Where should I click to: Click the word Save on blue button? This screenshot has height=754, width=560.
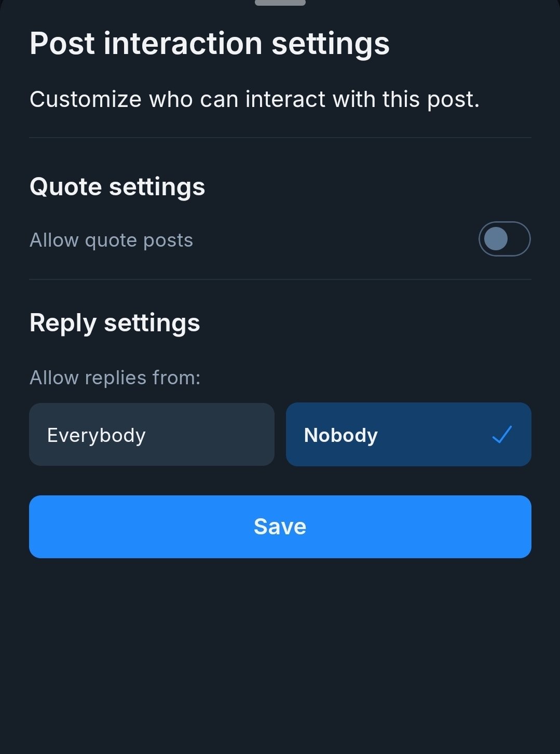[280, 527]
